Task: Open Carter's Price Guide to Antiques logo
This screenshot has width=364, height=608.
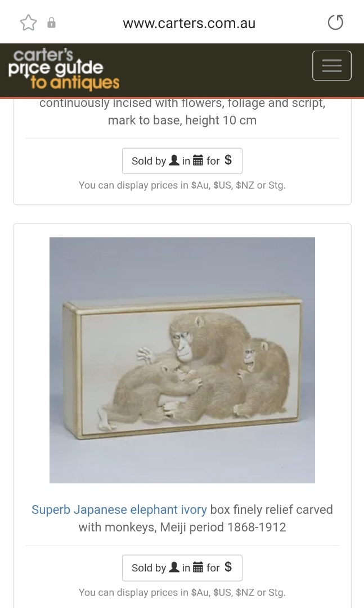Action: 64,69
